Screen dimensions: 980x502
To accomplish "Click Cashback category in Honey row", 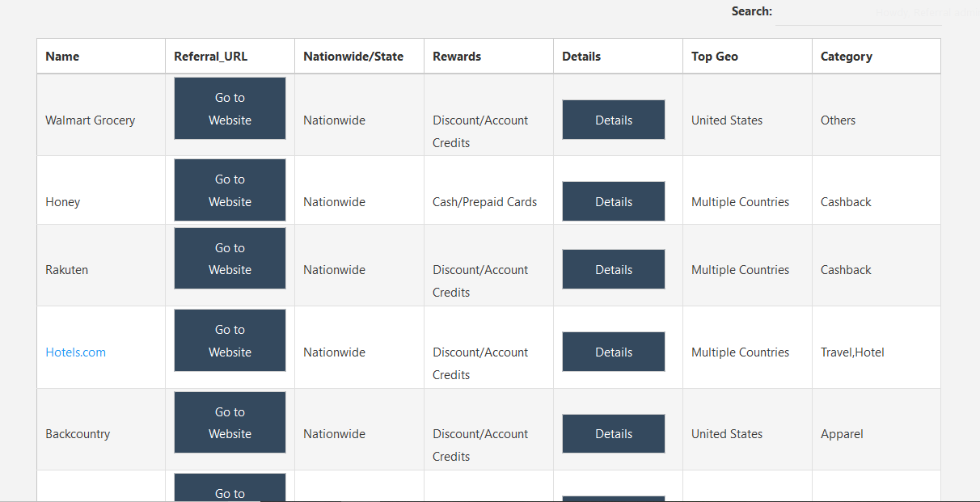I will [x=846, y=202].
